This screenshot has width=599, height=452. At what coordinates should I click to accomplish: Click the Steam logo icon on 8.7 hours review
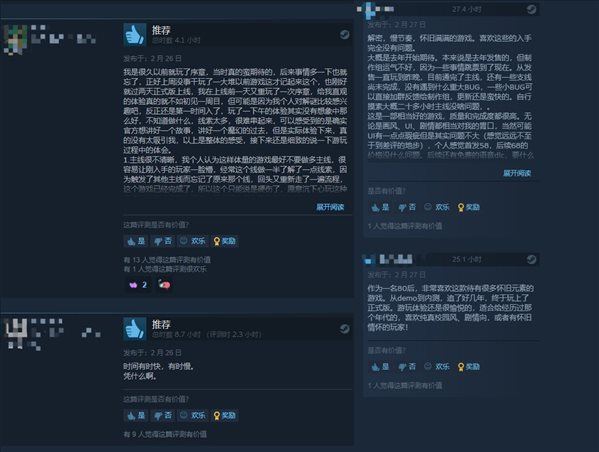click(x=344, y=329)
